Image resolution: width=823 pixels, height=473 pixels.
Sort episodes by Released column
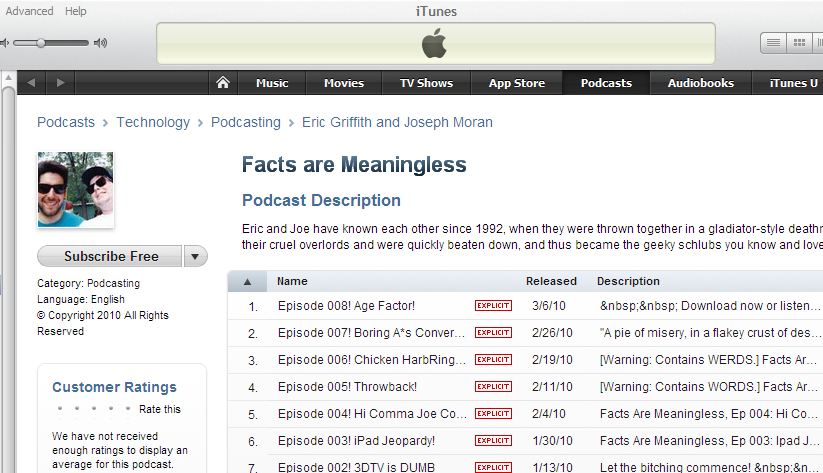(x=550, y=281)
